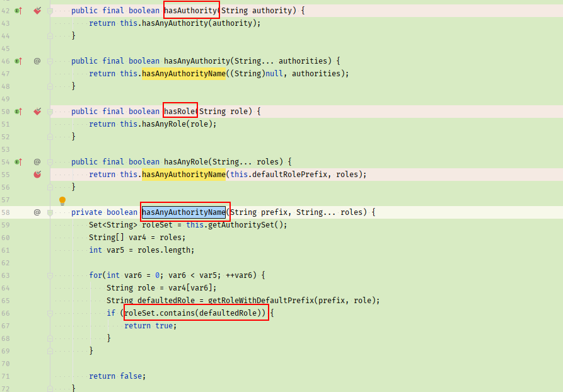The width and height of the screenshot is (563, 392).
Task: Click line number 63 in the gutter
Action: pos(6,275)
